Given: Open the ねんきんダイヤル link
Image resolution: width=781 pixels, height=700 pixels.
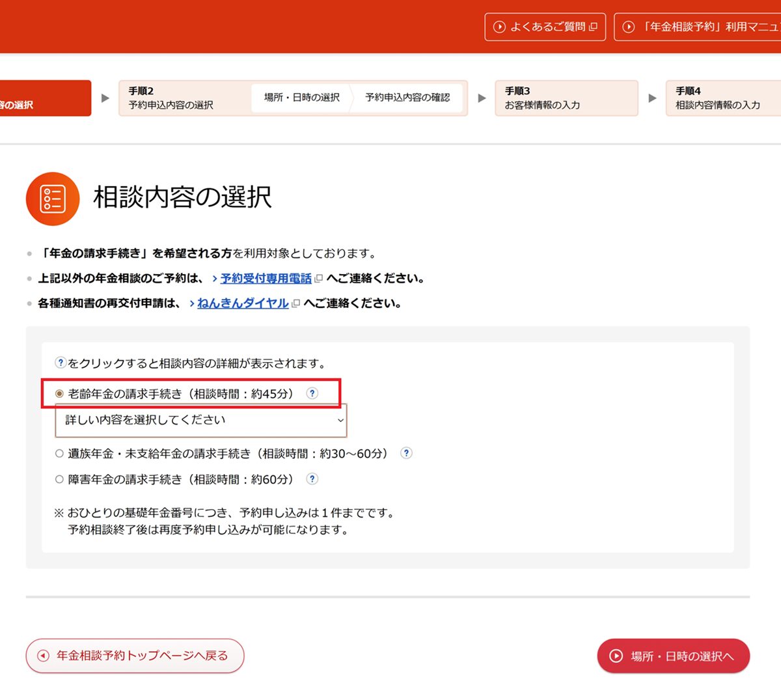Looking at the screenshot, I should click(243, 303).
